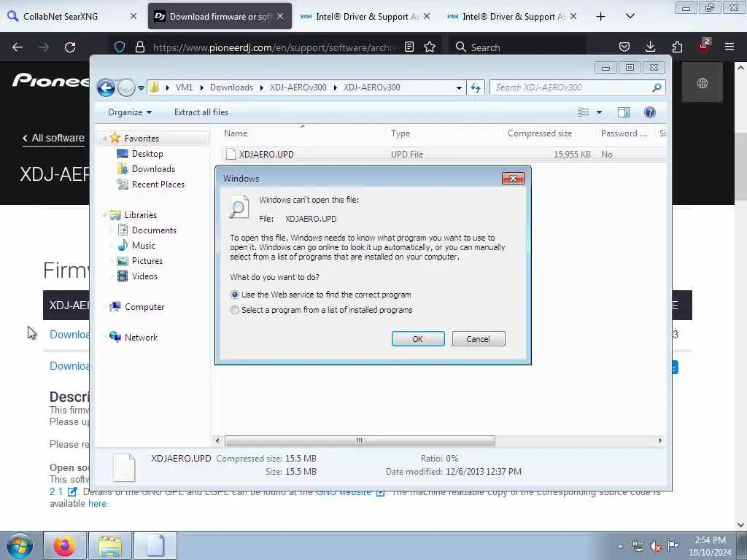Open Music library
Screen dimensions: 747x560
click(144, 246)
